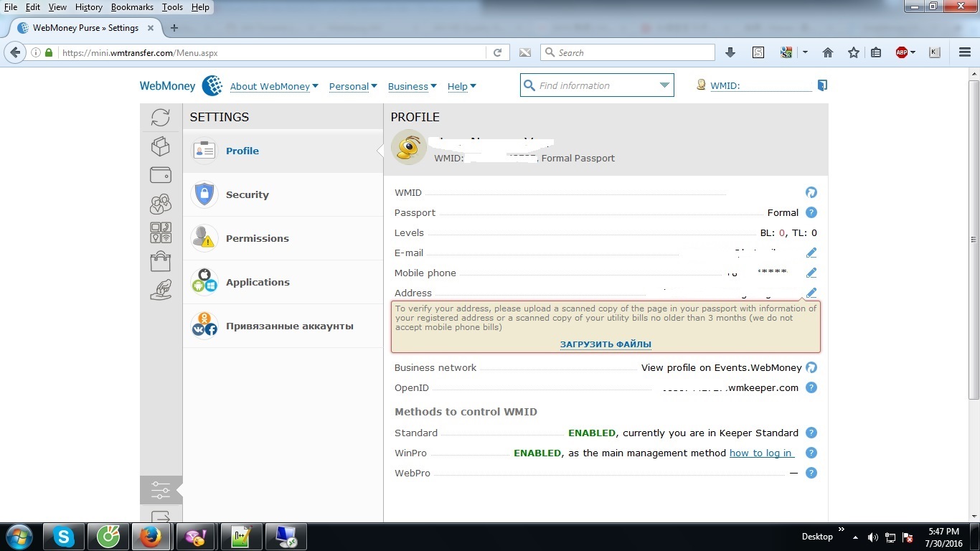Select the settings sliders icon in sidebar
The height and width of the screenshot is (551, 980).
tap(161, 490)
